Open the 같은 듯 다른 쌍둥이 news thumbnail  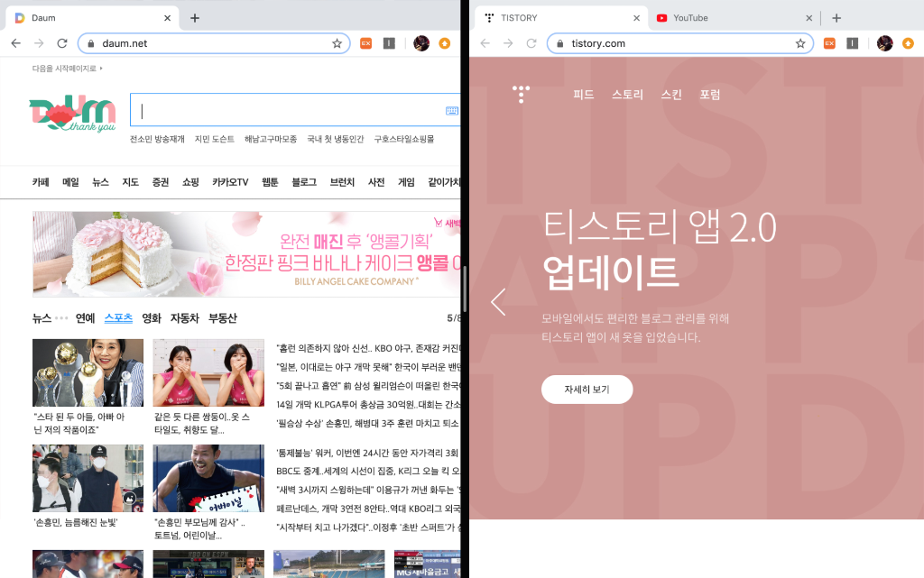tap(208, 372)
